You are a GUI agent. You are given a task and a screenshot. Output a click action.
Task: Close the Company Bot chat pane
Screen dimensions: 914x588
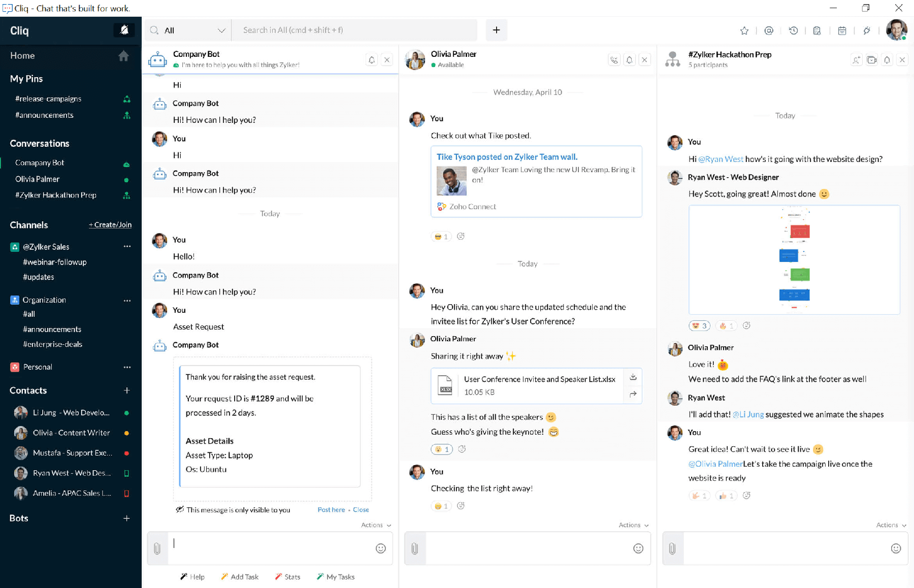click(387, 60)
